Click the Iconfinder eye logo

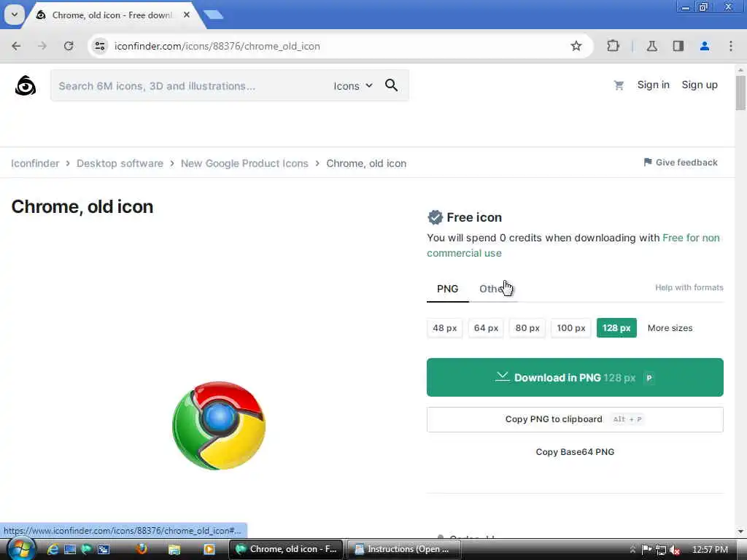pyautogui.click(x=26, y=86)
